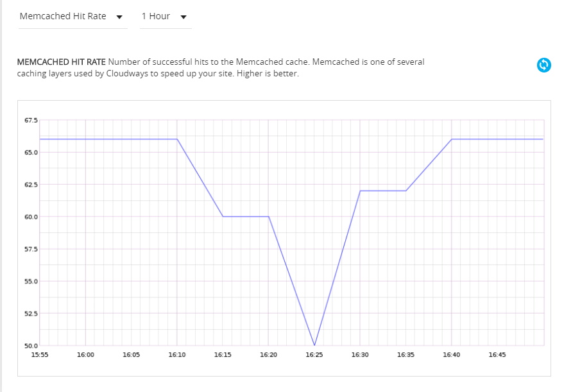Click the MEMCACHED HIT RATE bold heading
Viewport: 564px width, 392px height.
[61, 62]
